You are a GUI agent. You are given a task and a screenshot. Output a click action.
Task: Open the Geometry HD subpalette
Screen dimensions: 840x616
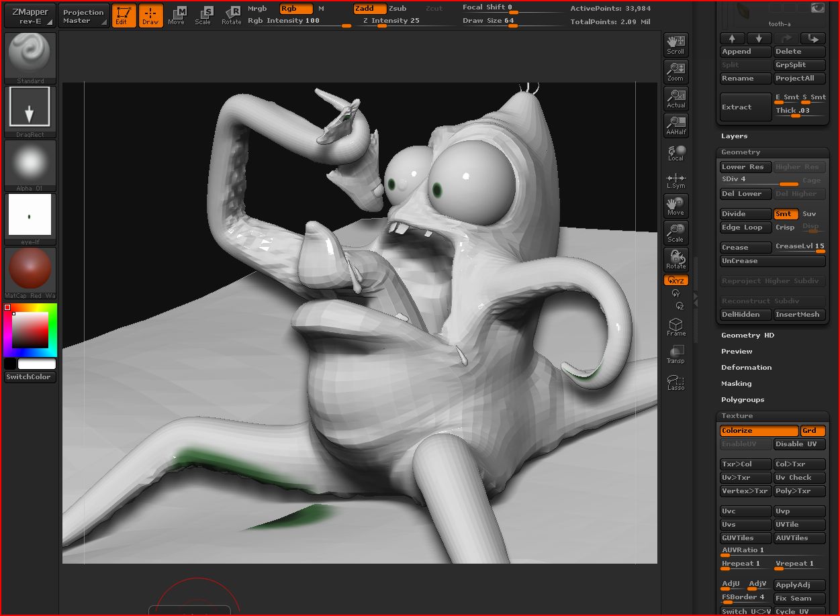pos(747,336)
